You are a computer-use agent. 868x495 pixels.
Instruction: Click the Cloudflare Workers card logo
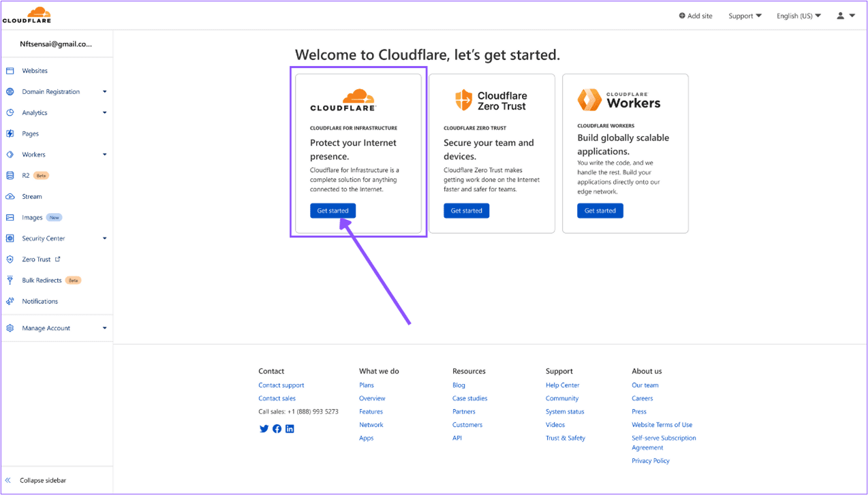tap(619, 100)
